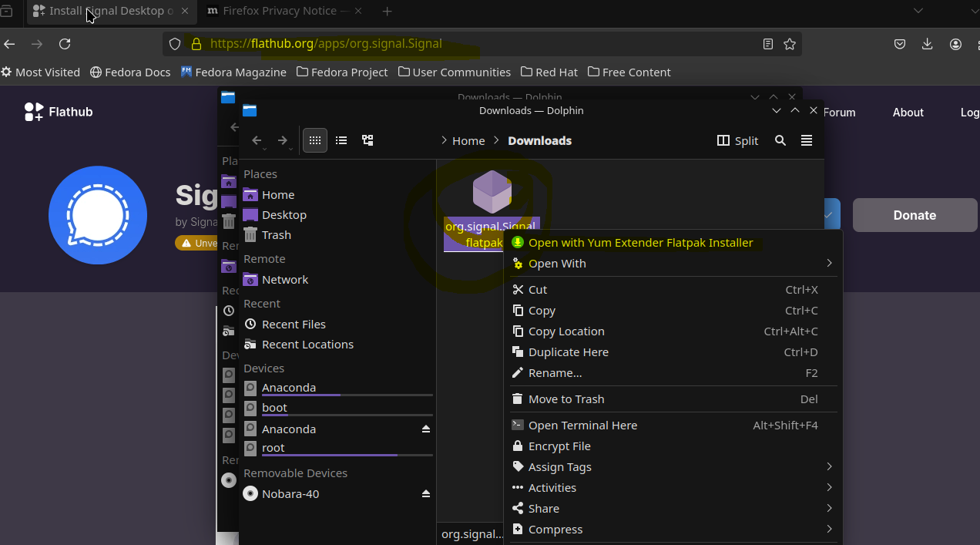
Task: Switch Dolphin to details tree view
Action: (x=367, y=140)
